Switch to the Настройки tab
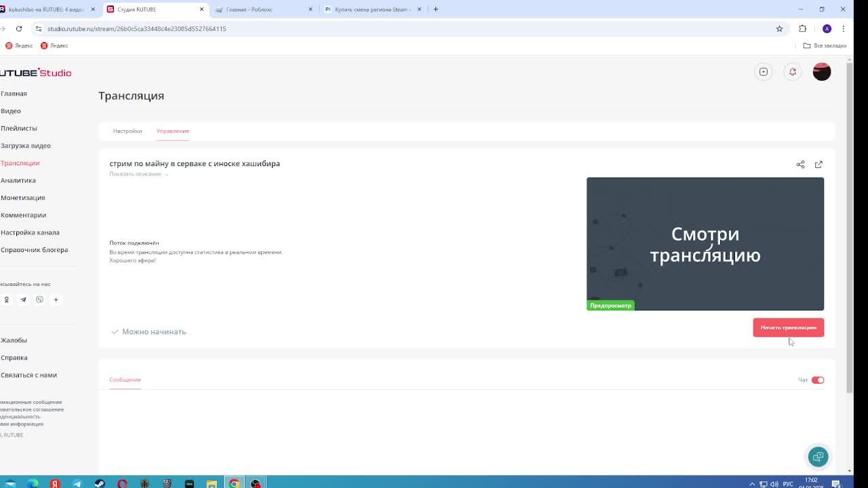Image resolution: width=868 pixels, height=488 pixels. (x=127, y=131)
